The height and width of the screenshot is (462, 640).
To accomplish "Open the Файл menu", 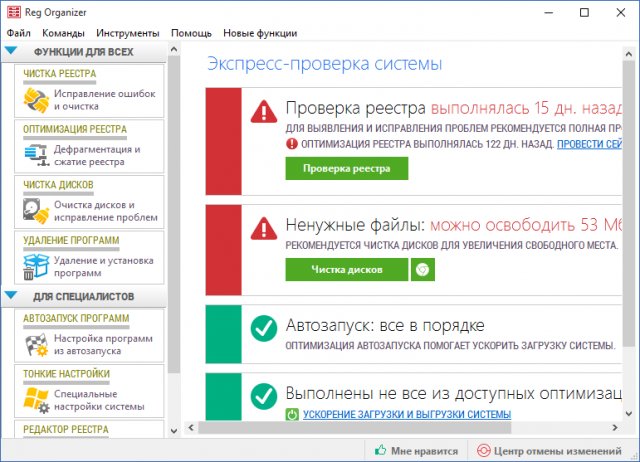I will click(x=18, y=33).
